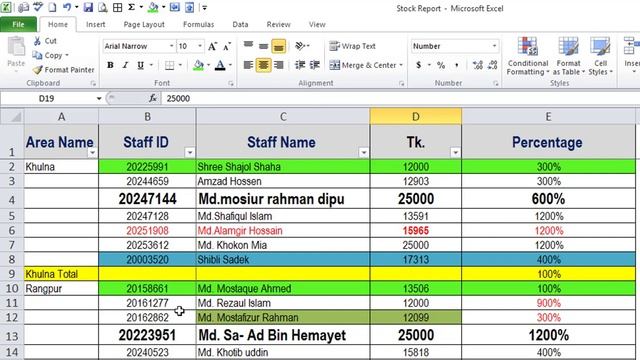Click the fx Insert Function icon
The height and width of the screenshot is (360, 640).
[x=153, y=98]
